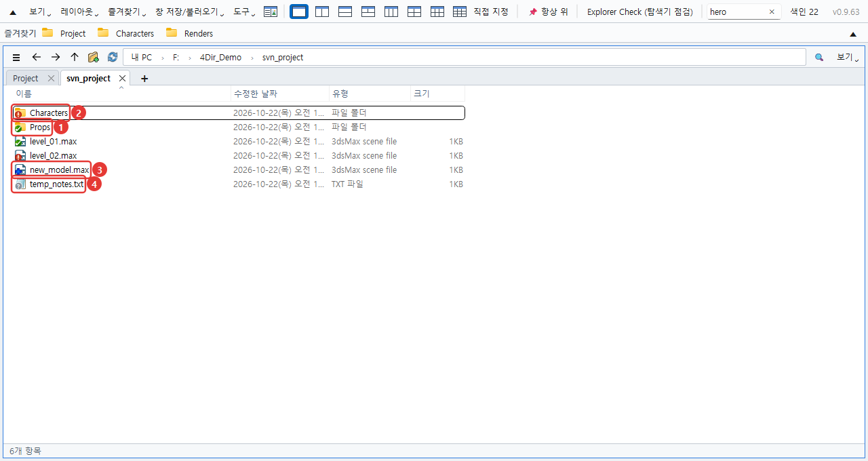The height and width of the screenshot is (461, 868).
Task: Sort by the 유형 column header
Action: click(x=370, y=94)
